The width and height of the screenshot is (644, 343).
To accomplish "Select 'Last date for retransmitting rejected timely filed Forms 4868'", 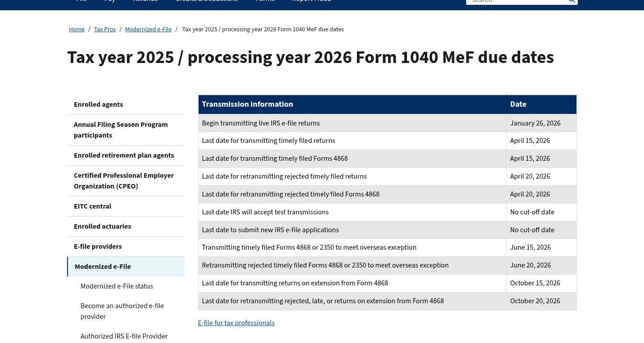I will (x=352, y=195).
